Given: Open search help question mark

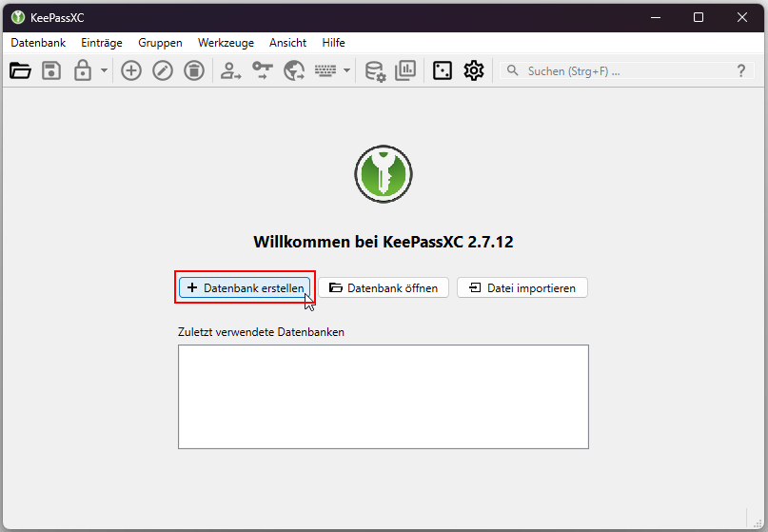Looking at the screenshot, I should point(741,71).
